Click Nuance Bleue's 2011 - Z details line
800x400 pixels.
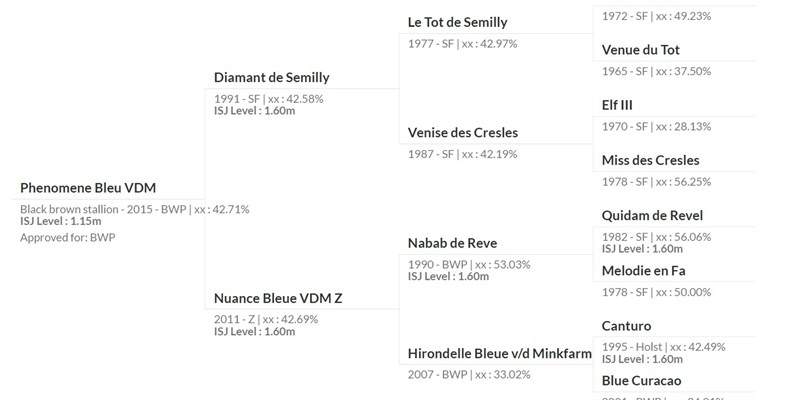(x=266, y=320)
